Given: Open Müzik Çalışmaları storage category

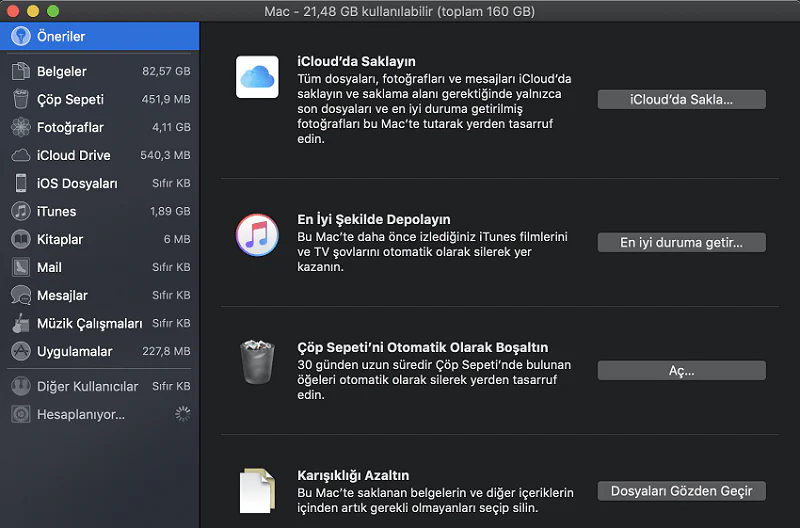Looking at the screenshot, I should pos(89,324).
